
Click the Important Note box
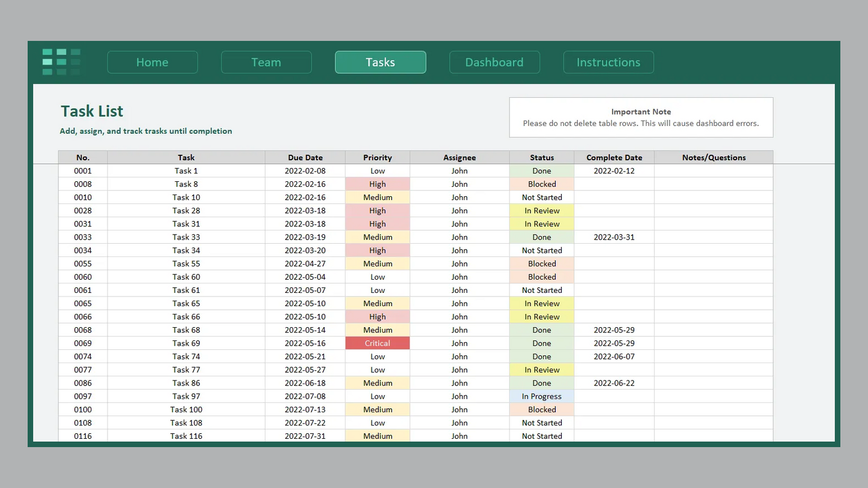coord(641,118)
